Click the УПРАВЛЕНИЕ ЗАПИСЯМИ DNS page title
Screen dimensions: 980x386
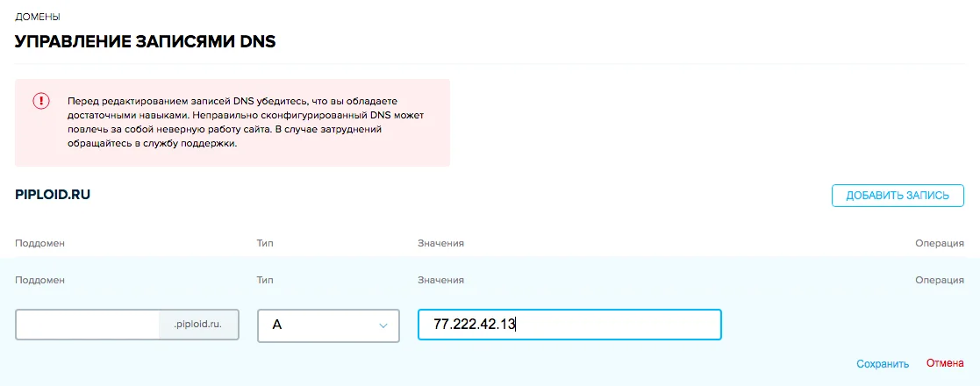[x=146, y=42]
